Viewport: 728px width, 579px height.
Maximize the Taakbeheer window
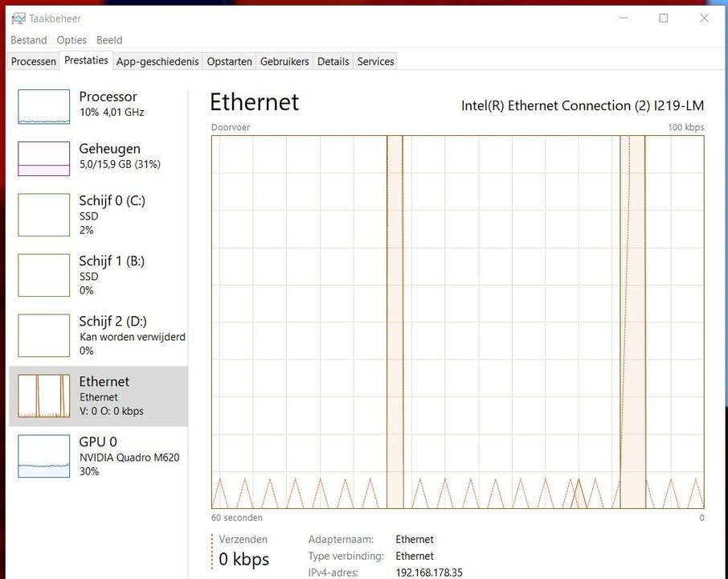[664, 18]
